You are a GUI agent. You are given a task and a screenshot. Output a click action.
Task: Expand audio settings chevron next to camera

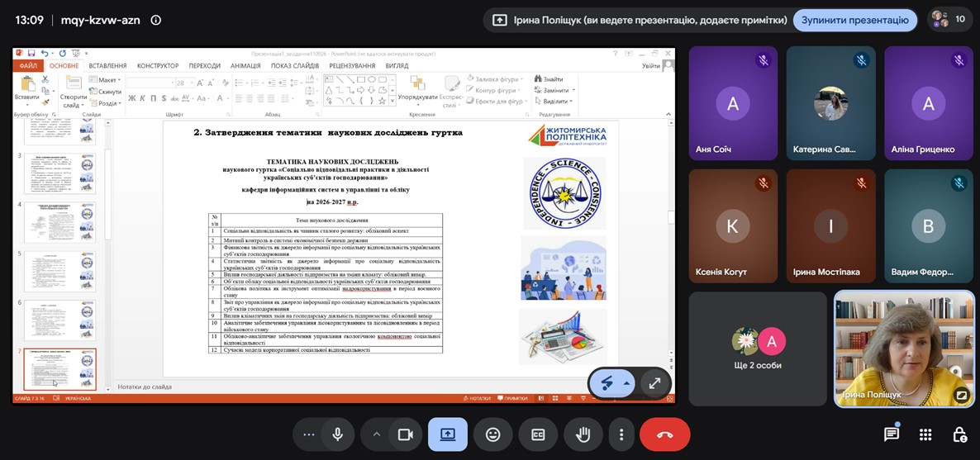coord(377,434)
